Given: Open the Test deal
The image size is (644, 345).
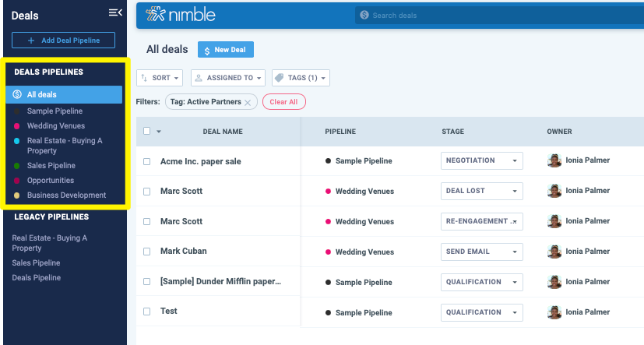Looking at the screenshot, I should tap(168, 311).
